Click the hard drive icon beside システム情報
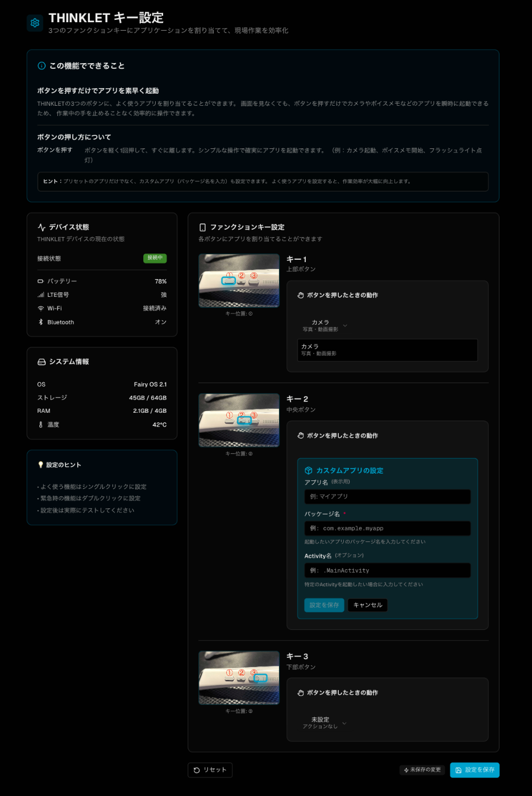The width and height of the screenshot is (532, 796). tap(41, 362)
